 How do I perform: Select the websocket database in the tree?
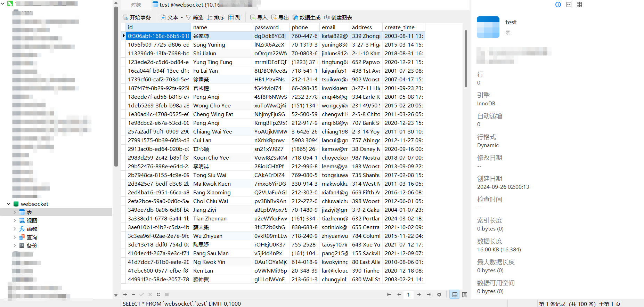tap(34, 204)
